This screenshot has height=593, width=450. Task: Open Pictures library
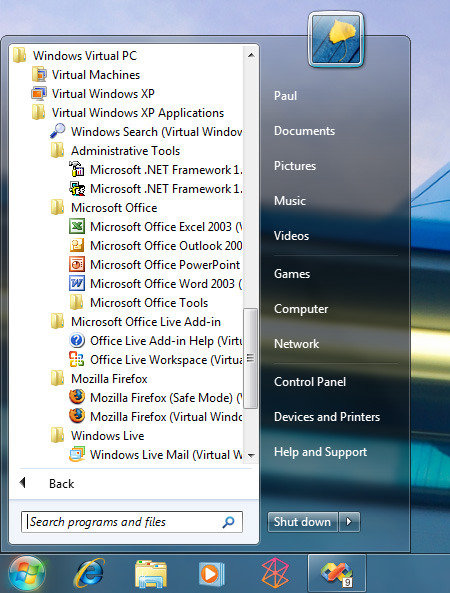click(x=295, y=166)
